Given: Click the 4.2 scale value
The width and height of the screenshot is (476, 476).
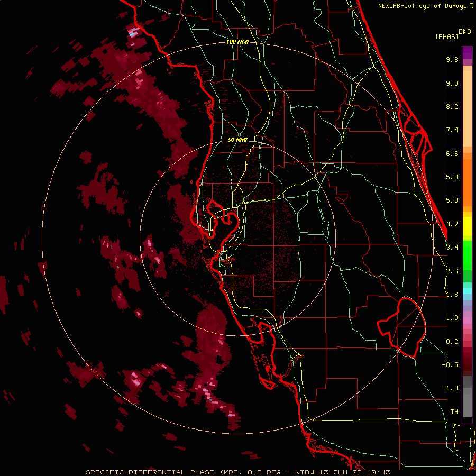Looking at the screenshot, I should 452,224.
